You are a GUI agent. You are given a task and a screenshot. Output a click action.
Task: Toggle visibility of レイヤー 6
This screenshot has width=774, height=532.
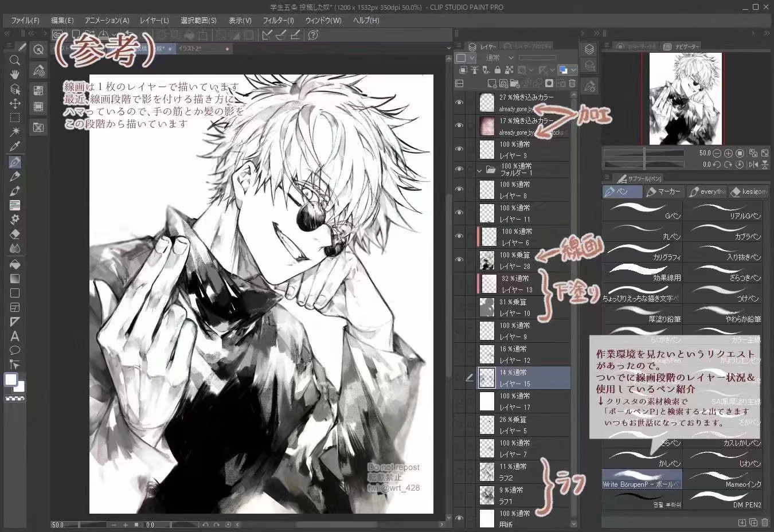459,236
